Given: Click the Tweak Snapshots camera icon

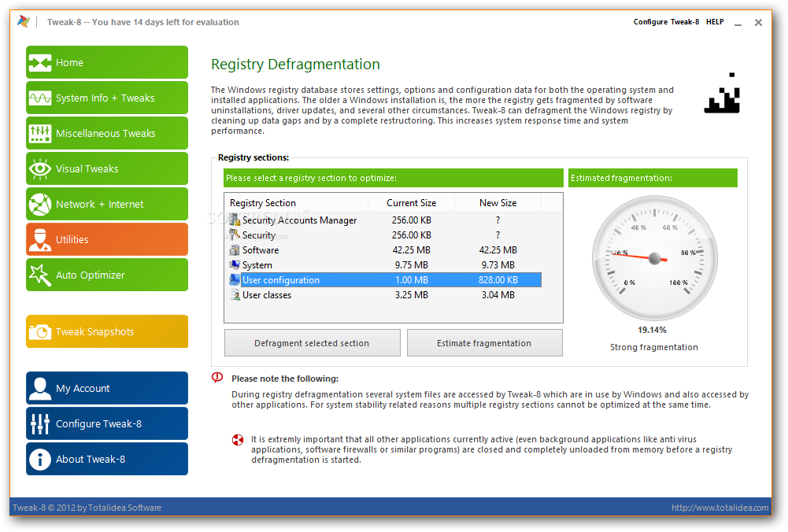Looking at the screenshot, I should point(39,331).
